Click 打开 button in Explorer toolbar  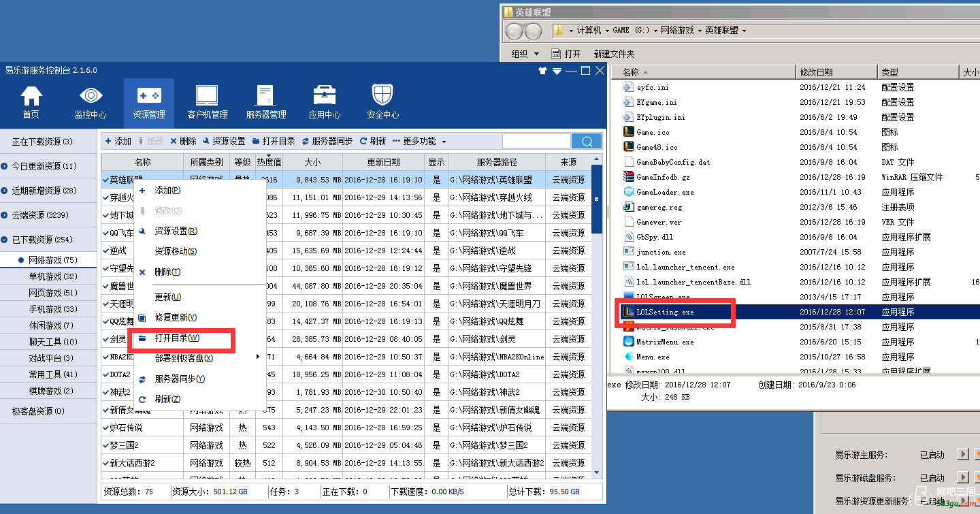click(566, 54)
